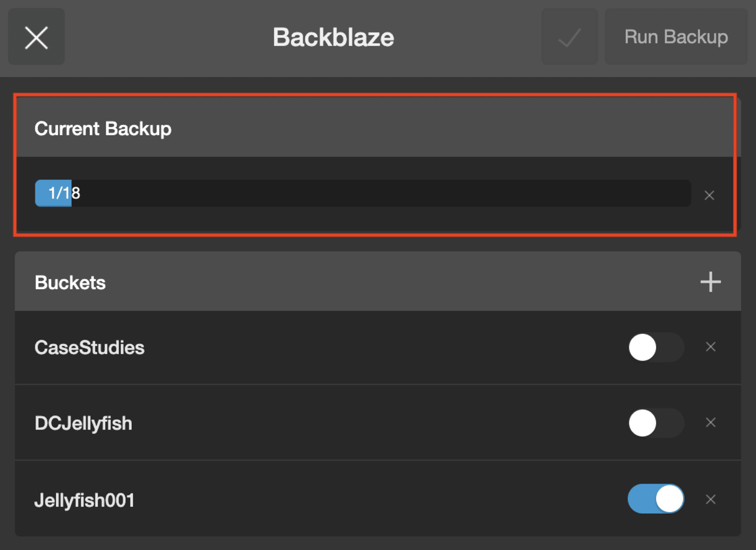This screenshot has width=756, height=550.
Task: Enable the CaseStudies bucket toggle
Action: [656, 347]
